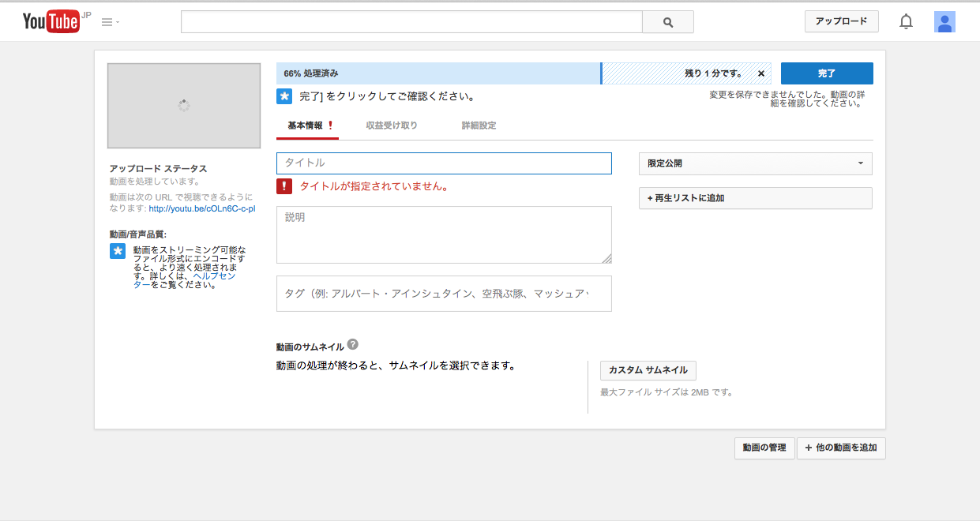This screenshot has width=980, height=521.
Task: Focus the タイトル input field
Action: (x=444, y=163)
